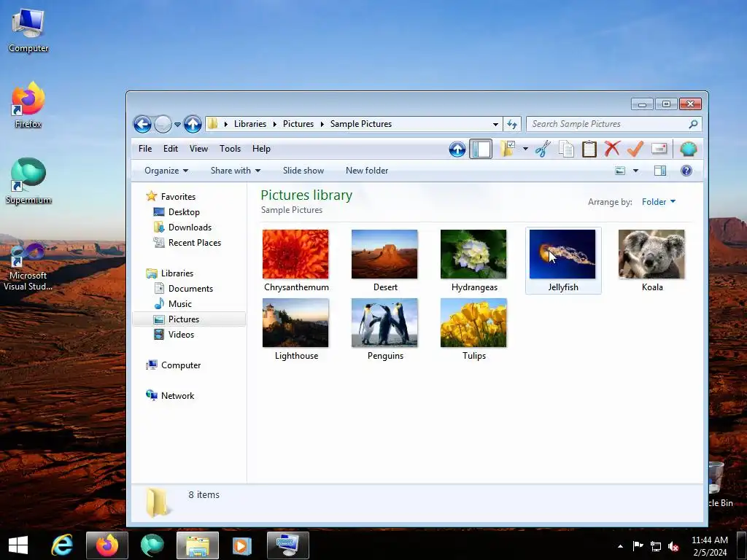Screen dimensions: 747x560
Task: Open the Edit menu
Action: pos(171,149)
